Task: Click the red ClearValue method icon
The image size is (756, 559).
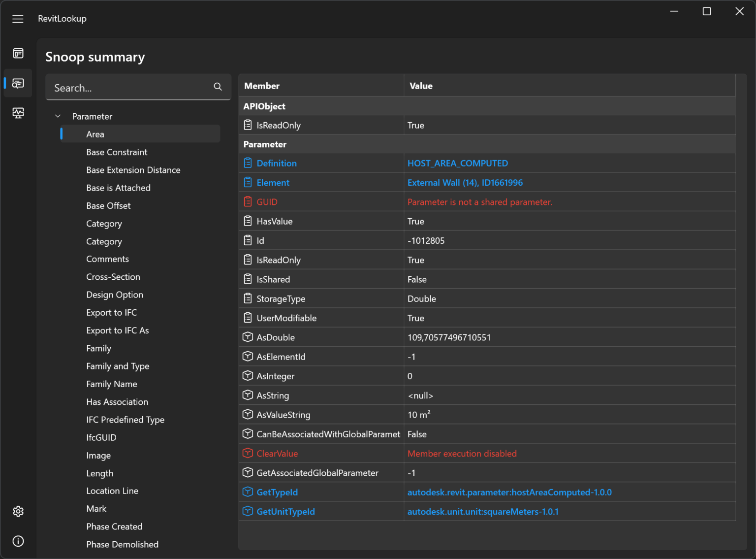Action: pos(248,453)
